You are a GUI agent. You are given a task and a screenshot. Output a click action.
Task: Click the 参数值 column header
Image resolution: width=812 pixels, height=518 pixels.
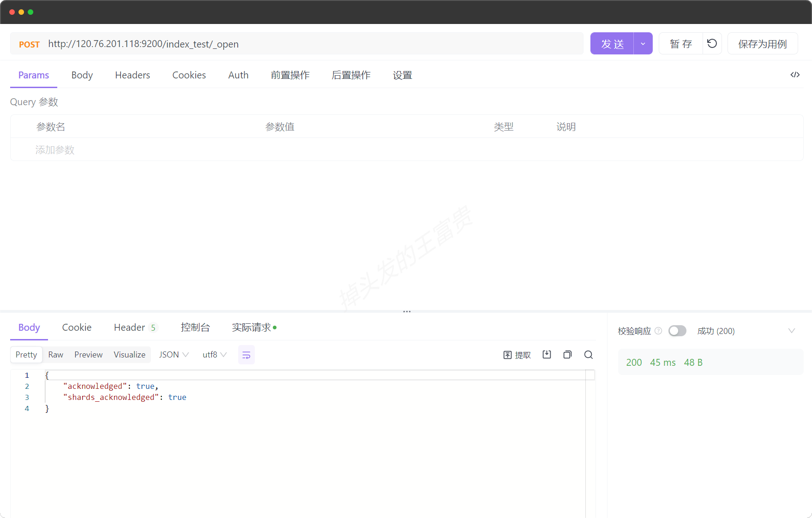tap(280, 127)
